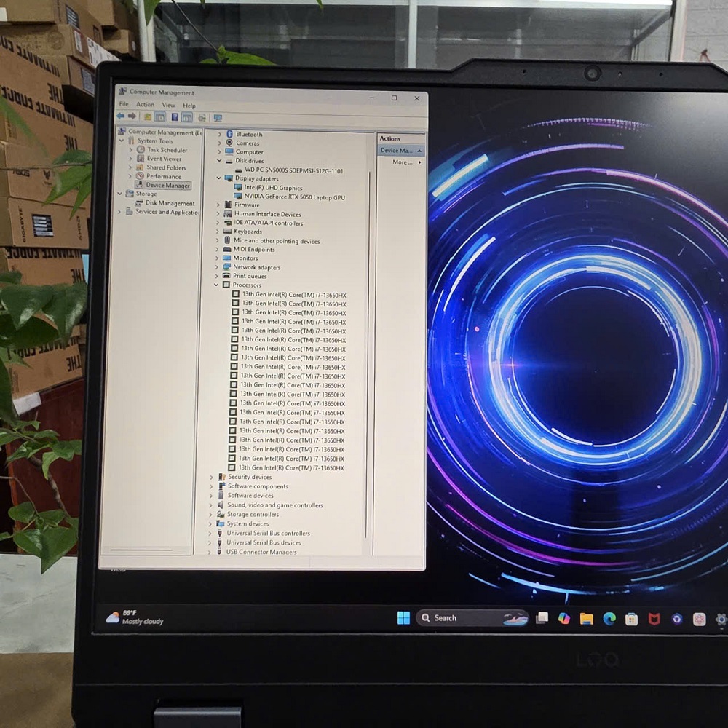This screenshot has height=728, width=728.
Task: Click the Back arrow toolbar icon
Action: 121,116
